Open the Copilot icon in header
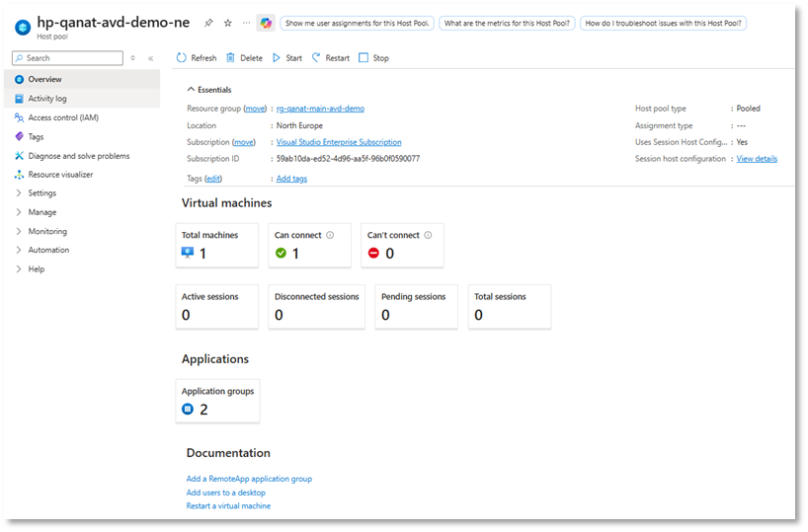Image resolution: width=808 pixels, height=532 pixels. 266,23
